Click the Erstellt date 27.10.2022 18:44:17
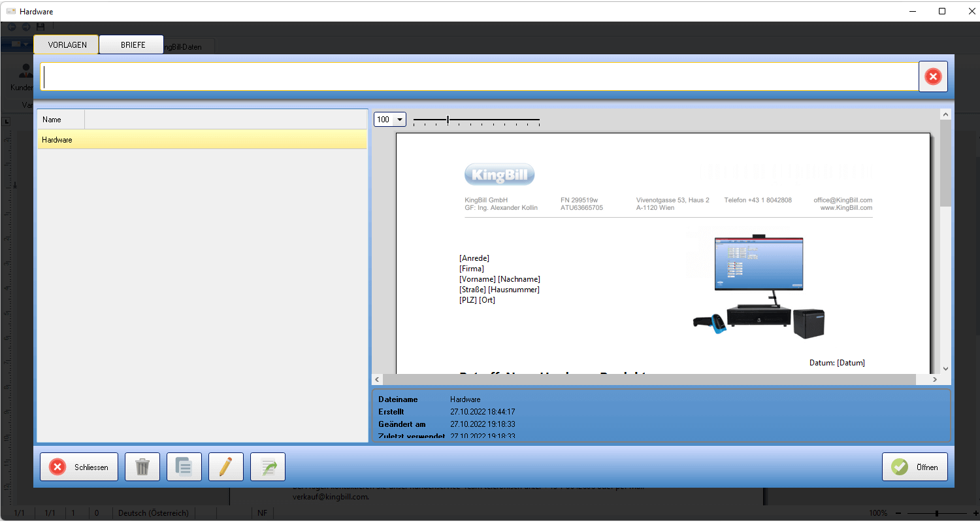 point(483,412)
